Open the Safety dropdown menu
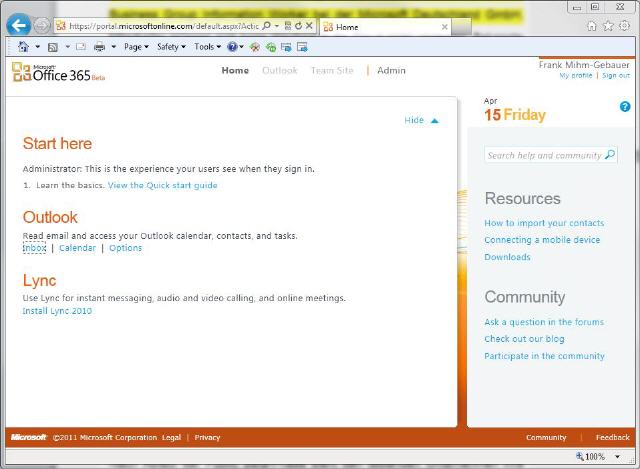Image resolution: width=640 pixels, height=469 pixels. click(x=170, y=47)
